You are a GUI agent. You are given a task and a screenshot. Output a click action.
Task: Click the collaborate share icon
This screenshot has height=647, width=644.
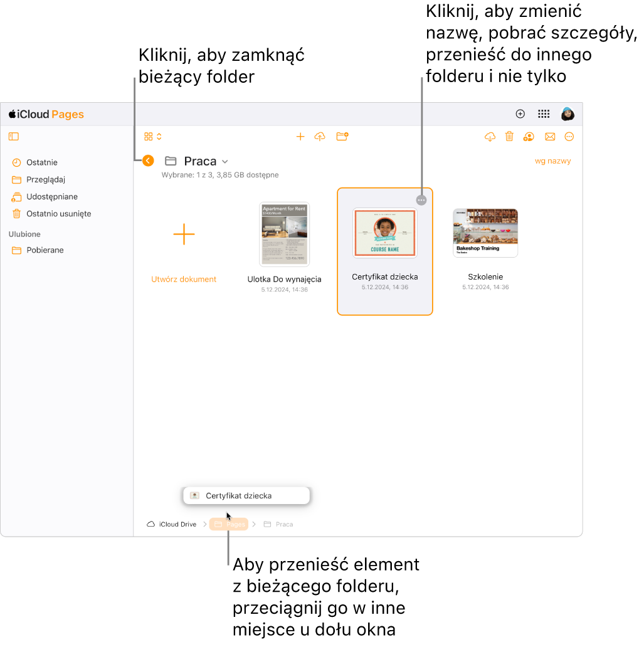(529, 137)
